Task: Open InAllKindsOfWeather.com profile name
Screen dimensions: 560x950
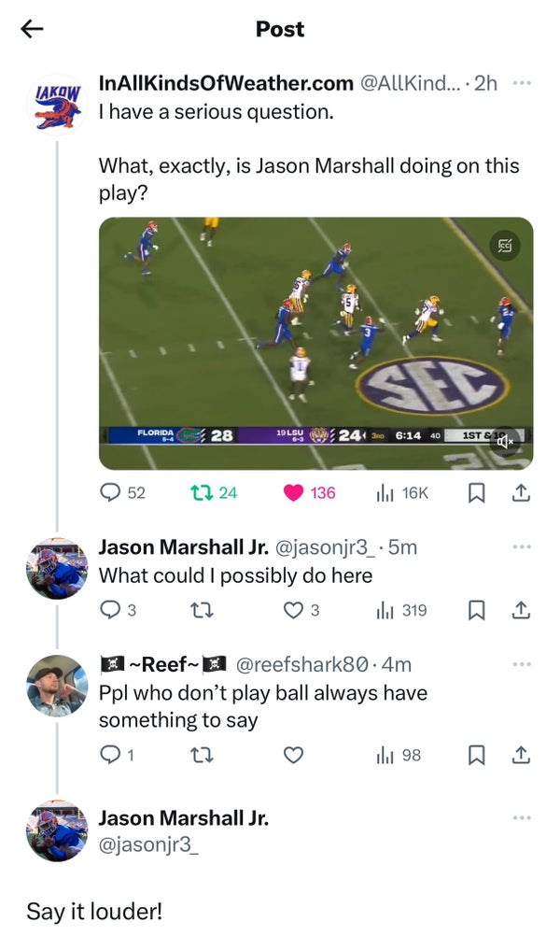Action: click(x=226, y=84)
